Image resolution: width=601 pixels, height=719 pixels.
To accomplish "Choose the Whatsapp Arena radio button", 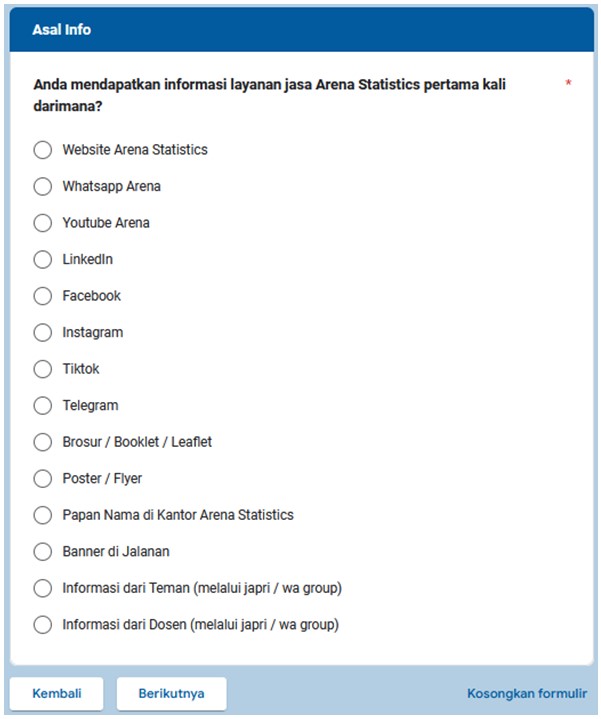I will [x=42, y=186].
